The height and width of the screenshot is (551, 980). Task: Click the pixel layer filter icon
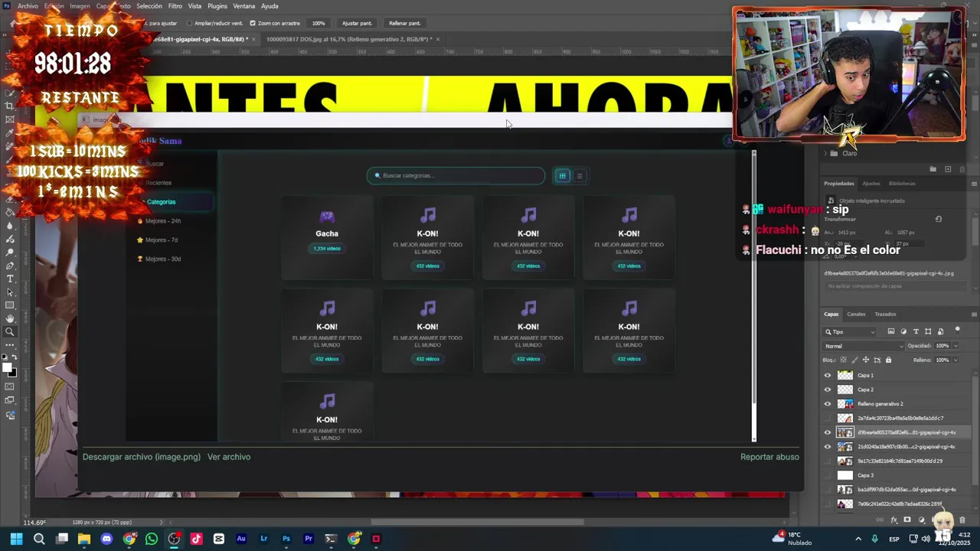tap(890, 331)
